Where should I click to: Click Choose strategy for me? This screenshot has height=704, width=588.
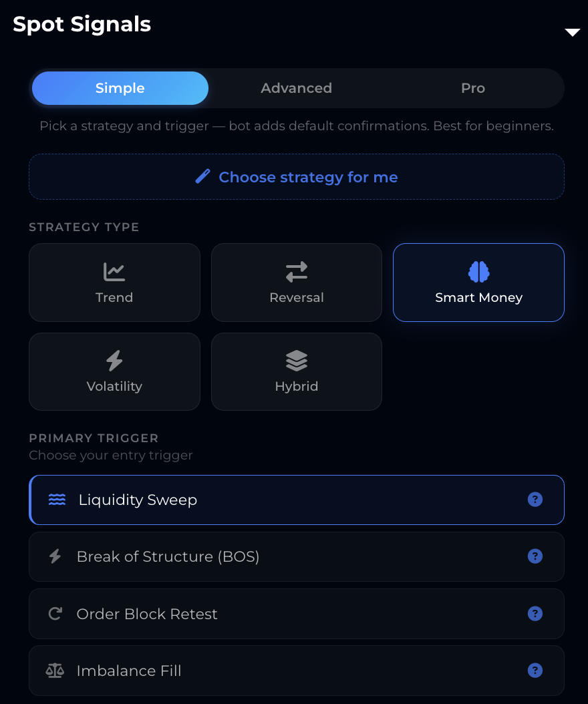(x=308, y=177)
